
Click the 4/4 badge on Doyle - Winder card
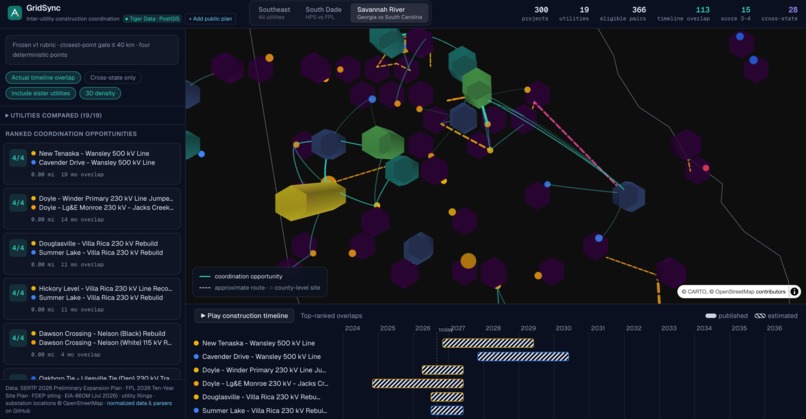click(x=18, y=203)
